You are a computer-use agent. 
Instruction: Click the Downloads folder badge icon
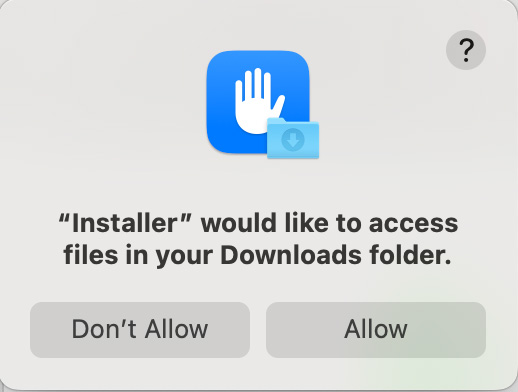tap(293, 138)
